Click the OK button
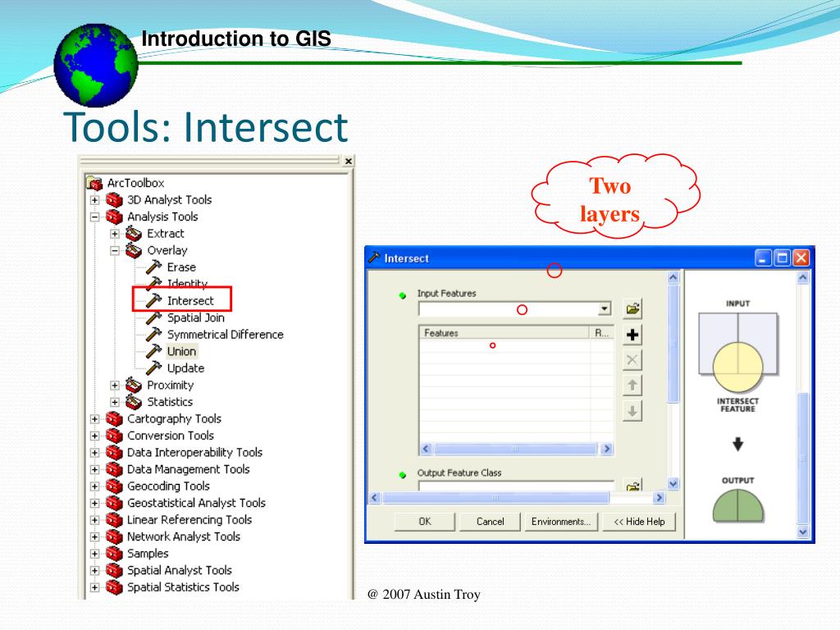This screenshot has height=630, width=840. tap(425, 521)
